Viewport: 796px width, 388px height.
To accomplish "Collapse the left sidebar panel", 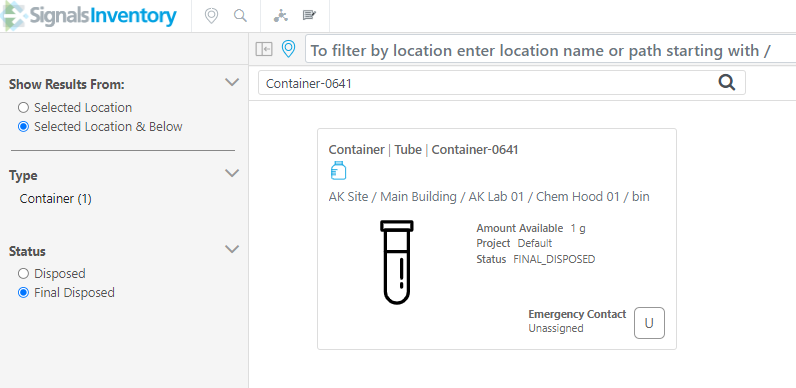I will pos(264,49).
